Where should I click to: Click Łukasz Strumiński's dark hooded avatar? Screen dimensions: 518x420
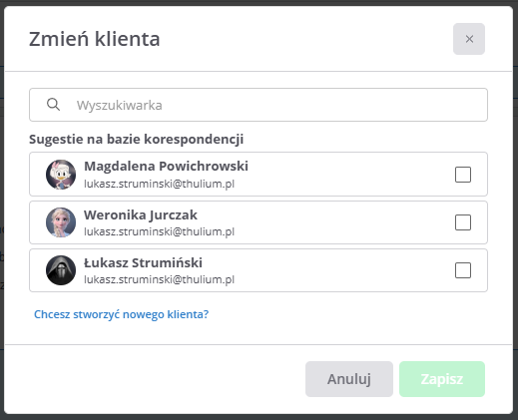coord(61,270)
